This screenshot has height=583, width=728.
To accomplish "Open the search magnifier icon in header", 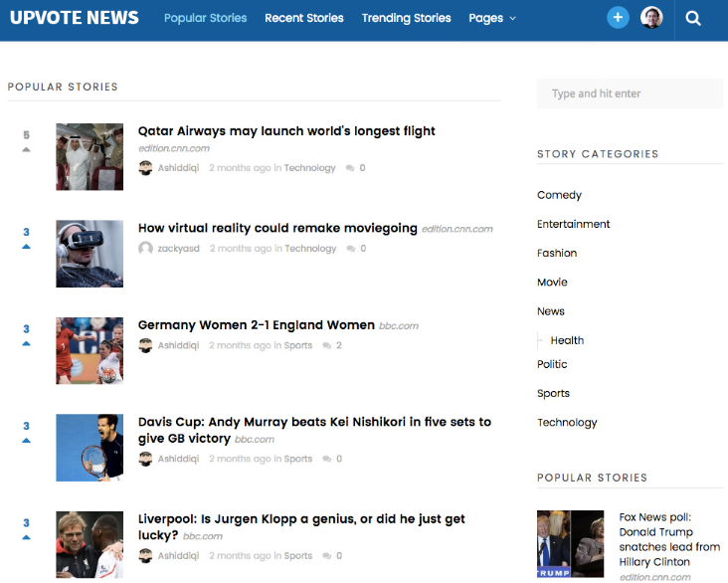I will pos(693,18).
